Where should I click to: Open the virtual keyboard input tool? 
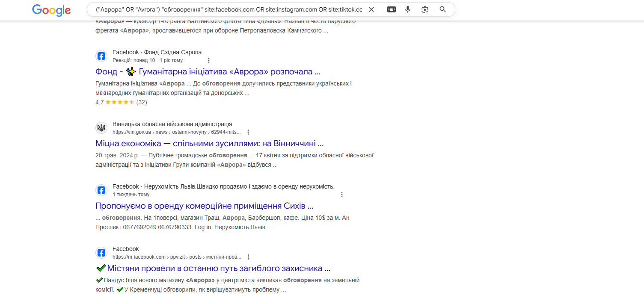pyautogui.click(x=392, y=9)
